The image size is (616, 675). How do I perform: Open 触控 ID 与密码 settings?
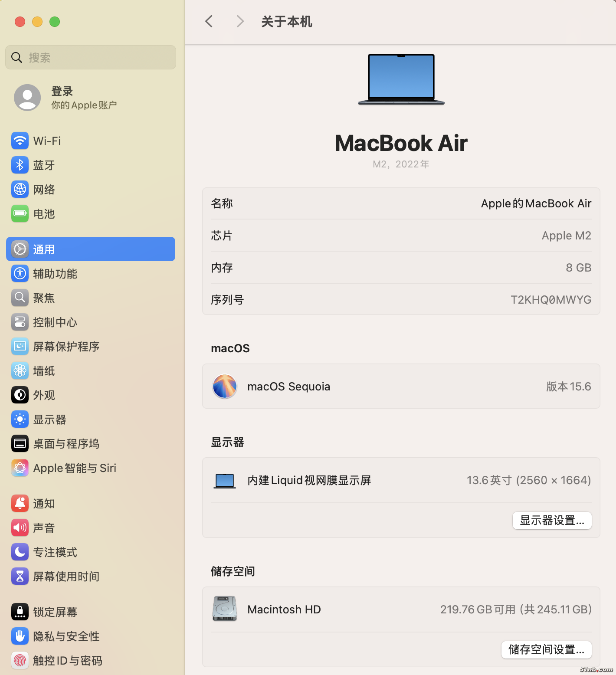(x=91, y=661)
